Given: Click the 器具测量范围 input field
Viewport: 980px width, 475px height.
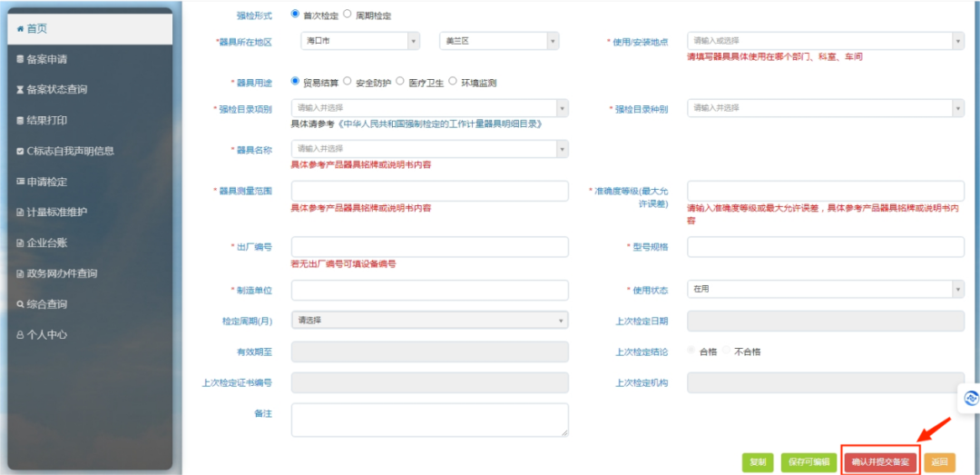Looking at the screenshot, I should (x=430, y=191).
